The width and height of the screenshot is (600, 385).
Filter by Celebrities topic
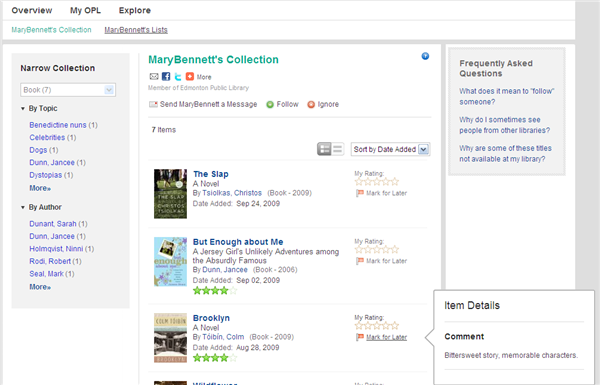click(x=47, y=137)
